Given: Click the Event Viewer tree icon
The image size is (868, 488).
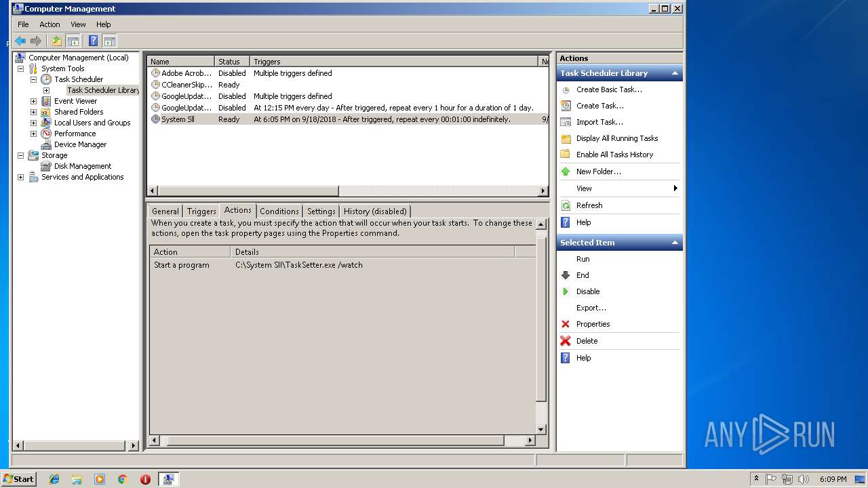Looking at the screenshot, I should 46,101.
